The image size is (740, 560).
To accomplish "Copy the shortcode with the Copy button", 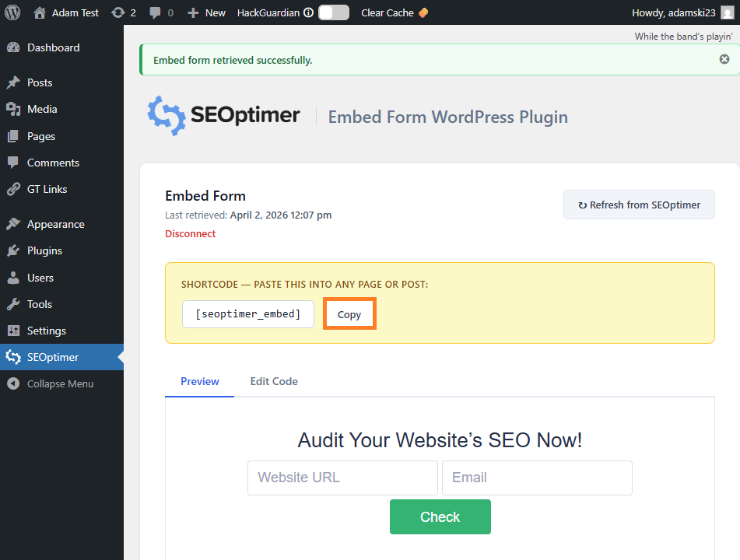I will click(349, 314).
